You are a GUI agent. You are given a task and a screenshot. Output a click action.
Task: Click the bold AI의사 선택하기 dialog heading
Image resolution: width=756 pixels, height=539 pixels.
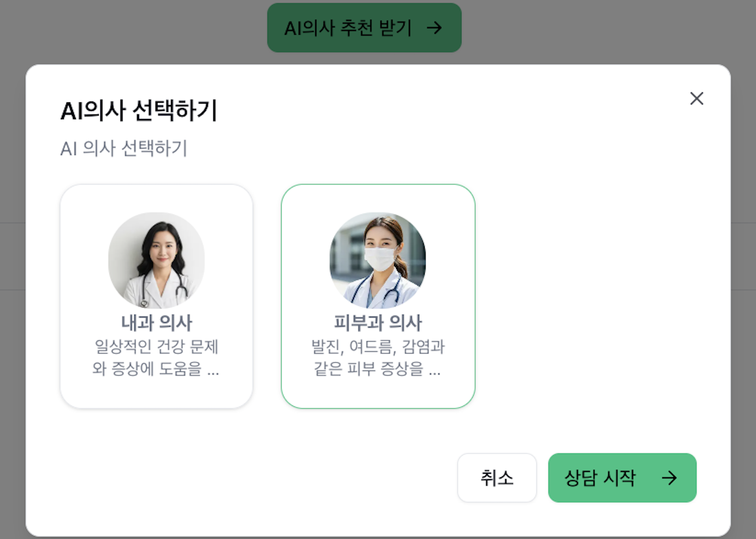tap(139, 110)
